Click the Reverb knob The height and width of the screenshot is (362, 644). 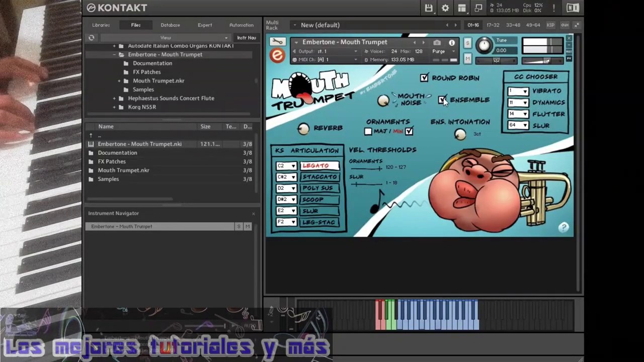click(303, 129)
